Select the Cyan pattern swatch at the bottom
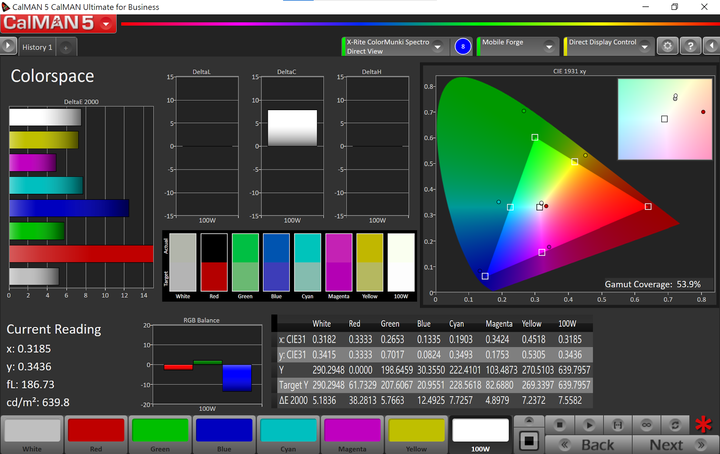The height and width of the screenshot is (454, 720). 288,435
